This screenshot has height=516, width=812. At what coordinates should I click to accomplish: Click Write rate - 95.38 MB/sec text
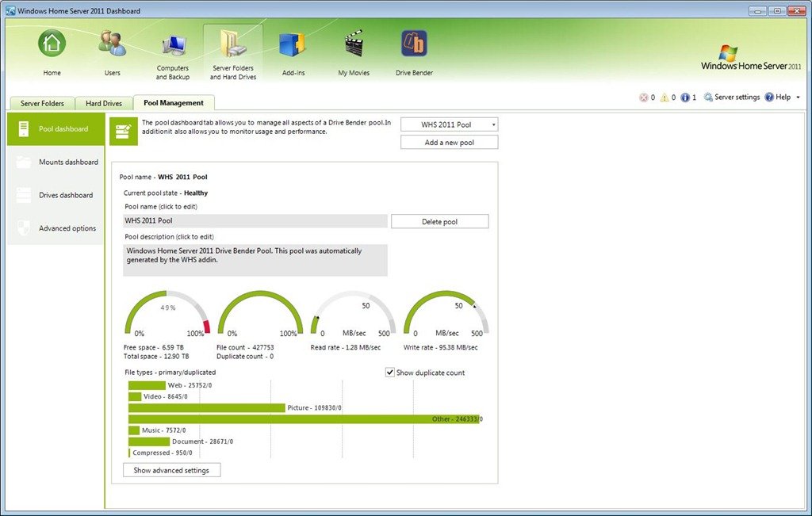(440, 347)
